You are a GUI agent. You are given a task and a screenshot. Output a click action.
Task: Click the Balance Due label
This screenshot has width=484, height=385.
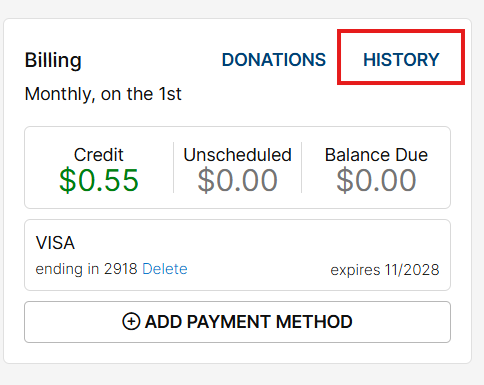[x=376, y=155]
